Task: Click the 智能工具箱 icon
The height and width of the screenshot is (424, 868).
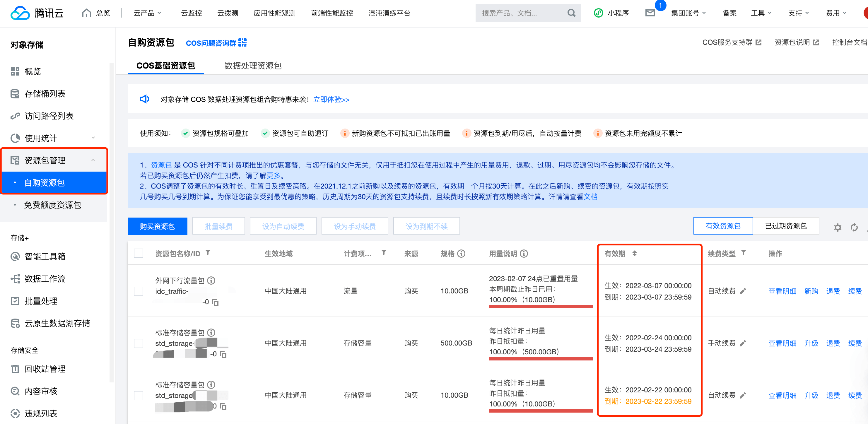Action: click(15, 257)
